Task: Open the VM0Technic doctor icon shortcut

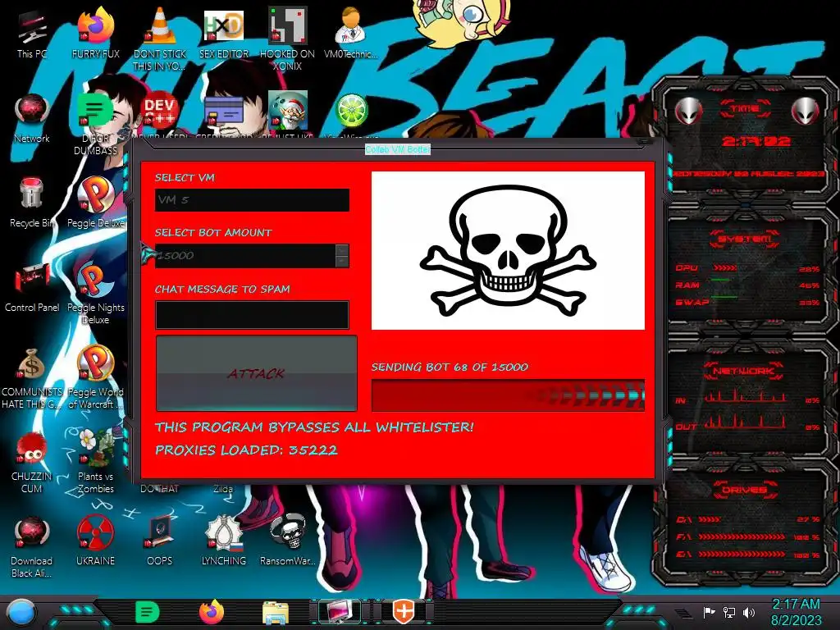Action: (350, 34)
